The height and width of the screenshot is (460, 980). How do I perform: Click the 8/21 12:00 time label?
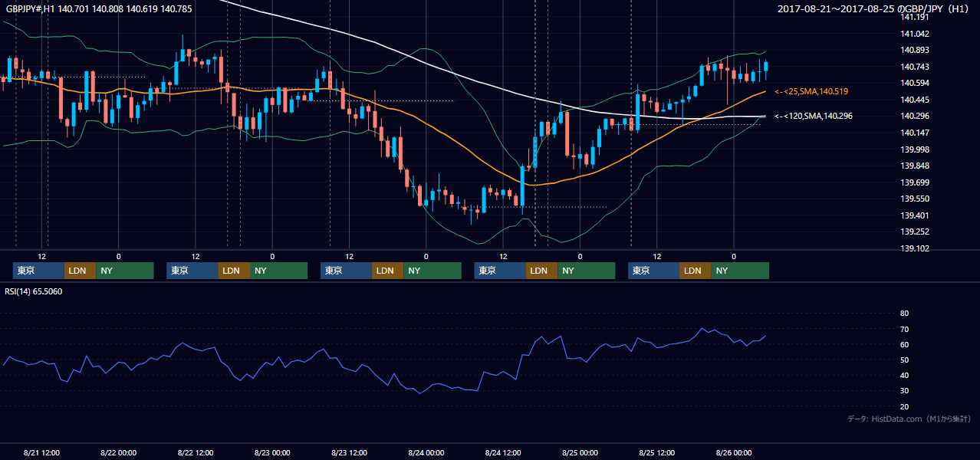click(42, 452)
